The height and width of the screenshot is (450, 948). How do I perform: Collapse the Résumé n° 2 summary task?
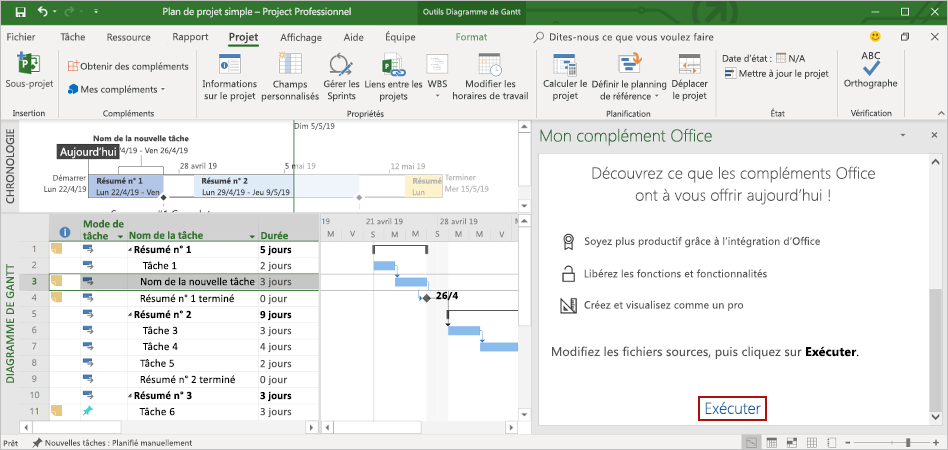(x=131, y=315)
